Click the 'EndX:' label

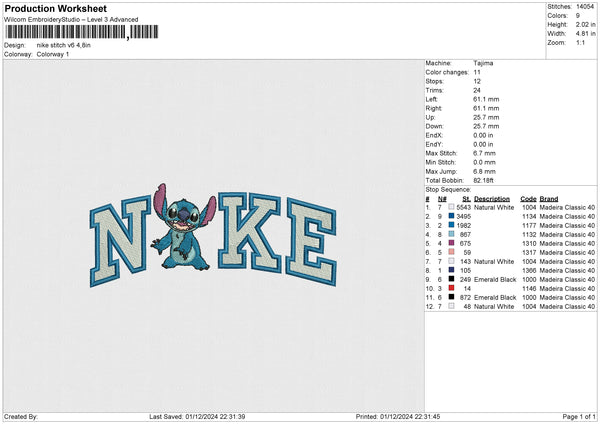434,135
